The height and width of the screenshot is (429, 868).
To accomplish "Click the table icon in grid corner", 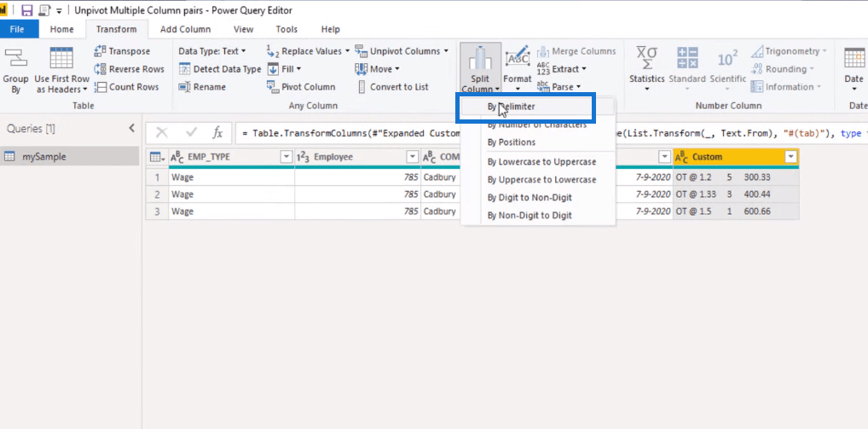I will (157, 157).
